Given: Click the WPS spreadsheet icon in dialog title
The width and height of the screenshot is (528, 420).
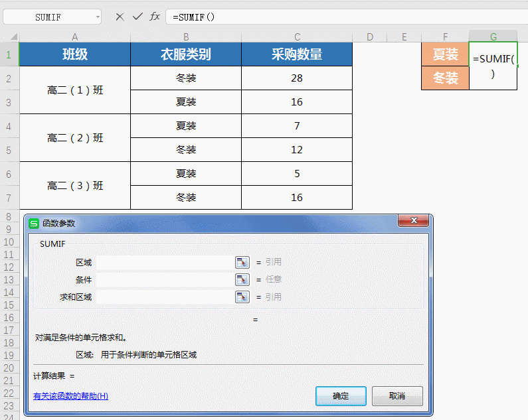Looking at the screenshot, I should 34,224.
